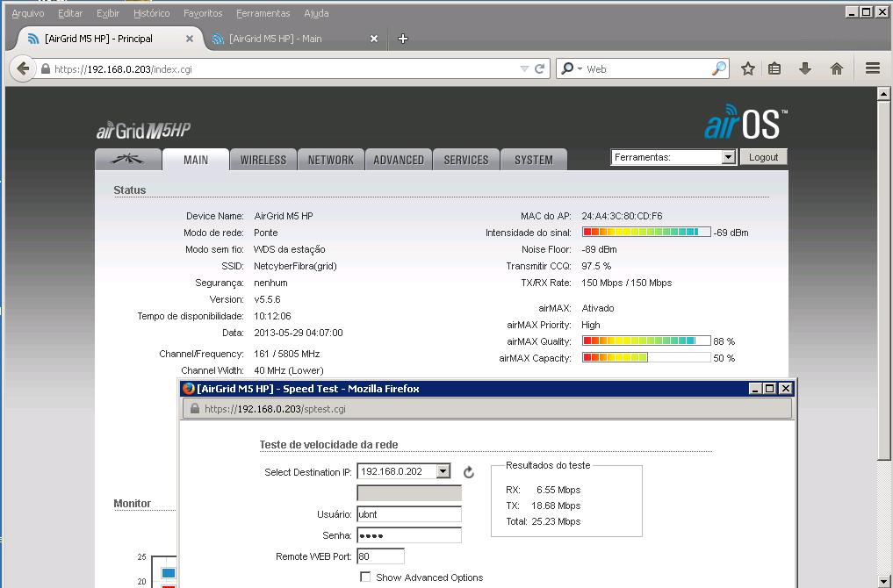Reload page with address bar refresh icon

pos(539,68)
